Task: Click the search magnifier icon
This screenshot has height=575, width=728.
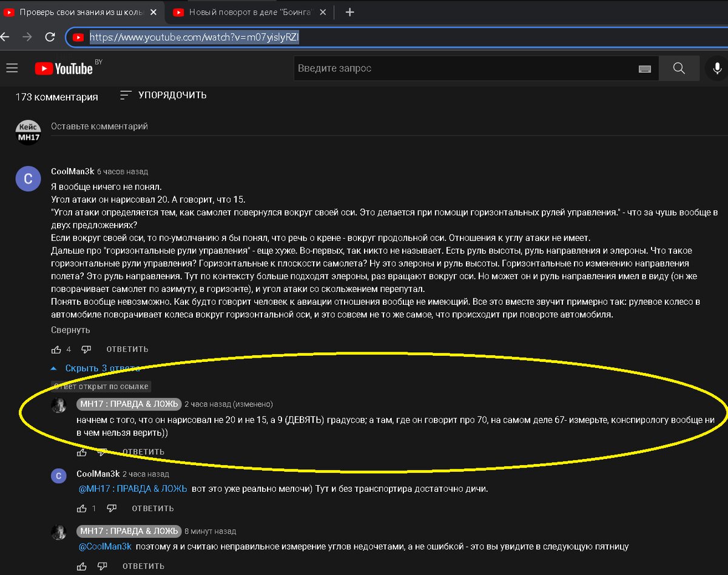Action: (x=678, y=68)
